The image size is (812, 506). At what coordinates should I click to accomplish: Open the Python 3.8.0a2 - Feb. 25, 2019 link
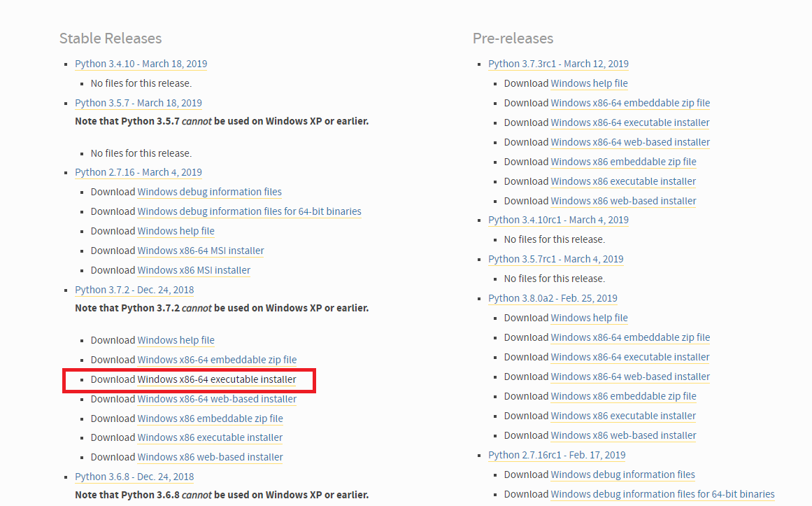pos(553,299)
